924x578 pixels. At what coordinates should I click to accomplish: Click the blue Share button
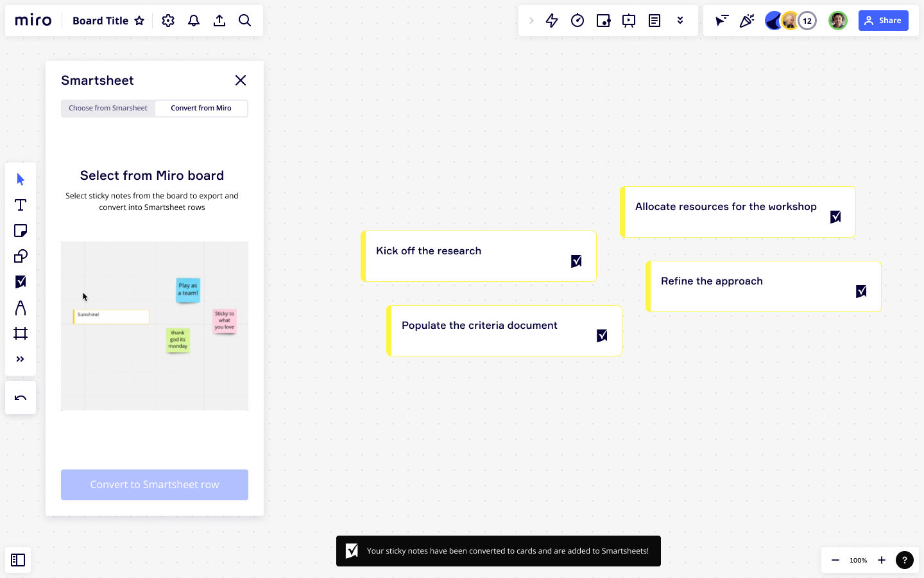[x=883, y=21]
